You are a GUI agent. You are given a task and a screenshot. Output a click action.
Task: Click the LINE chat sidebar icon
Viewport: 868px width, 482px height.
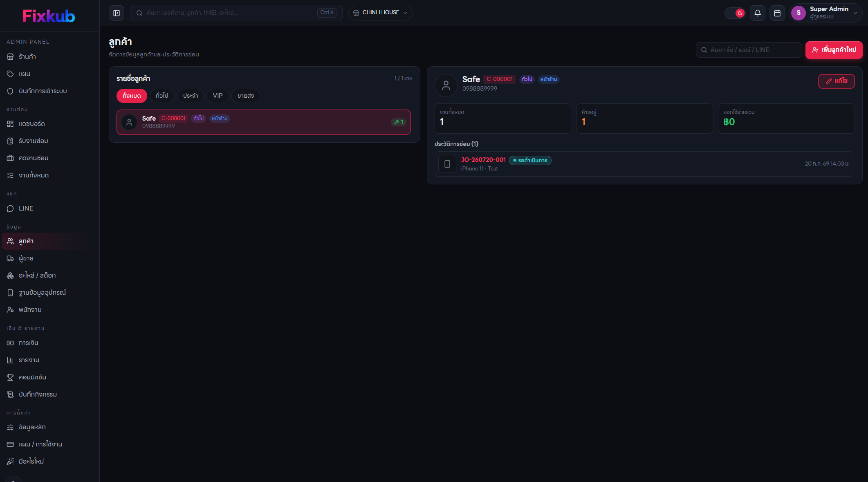pyautogui.click(x=10, y=208)
